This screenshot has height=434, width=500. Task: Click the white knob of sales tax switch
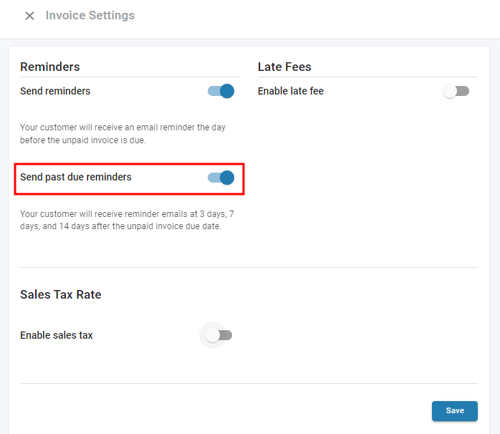click(212, 335)
